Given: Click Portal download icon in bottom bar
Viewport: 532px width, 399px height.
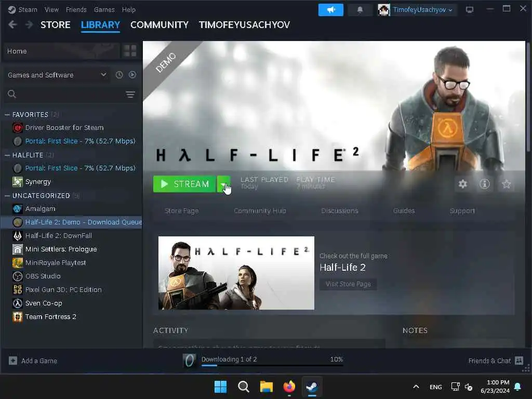Looking at the screenshot, I should [189, 361].
